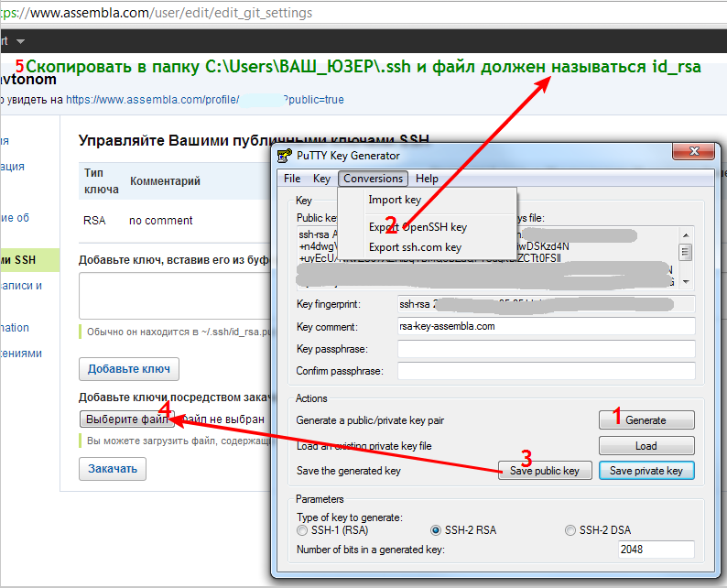Open the assembla.com profile link

(204, 100)
